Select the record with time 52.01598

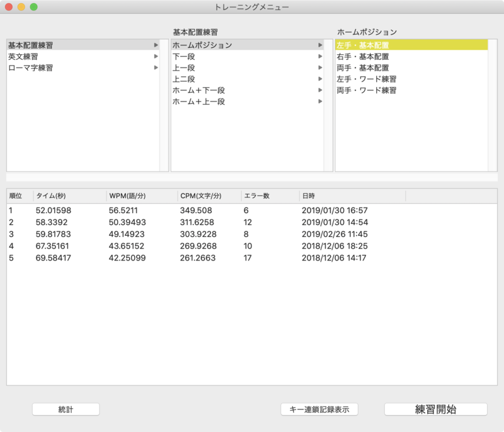(x=252, y=211)
